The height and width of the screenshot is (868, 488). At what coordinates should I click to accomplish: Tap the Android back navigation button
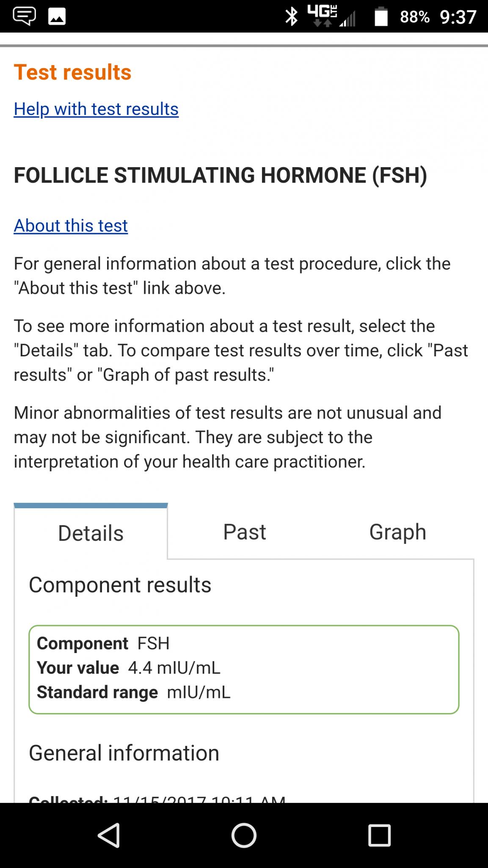point(109,835)
